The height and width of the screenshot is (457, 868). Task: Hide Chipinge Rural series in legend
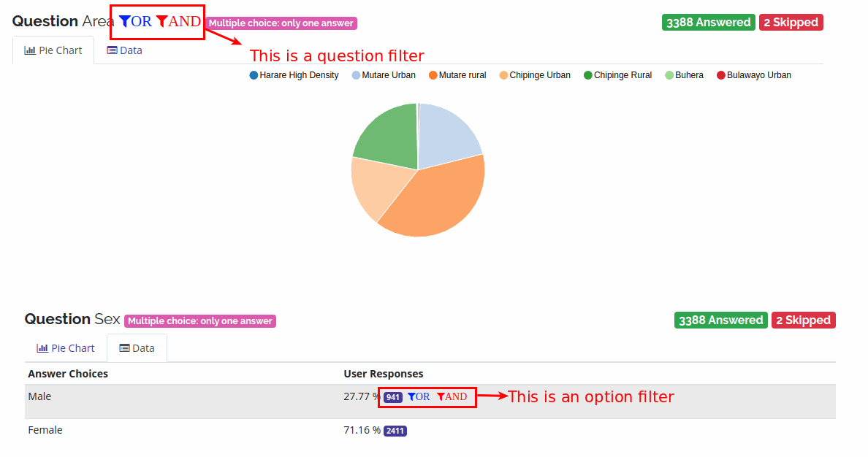click(x=617, y=75)
